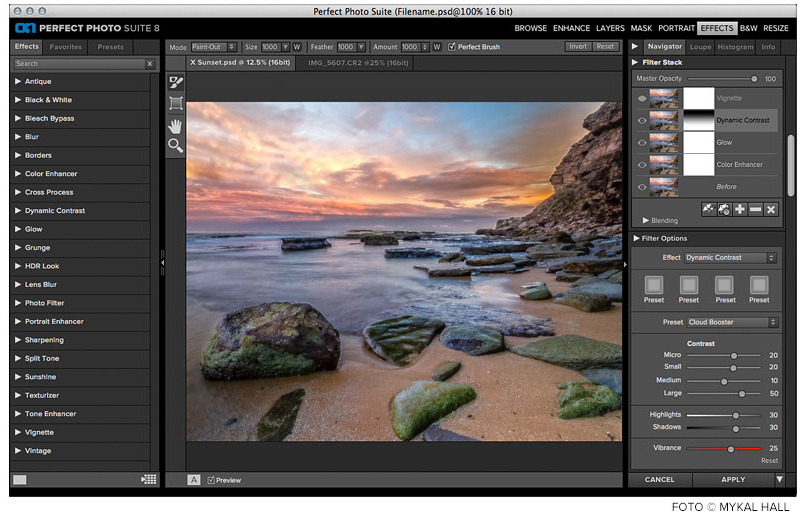Screen dimensions: 803x520
Task: Expand the HDR Look effects category
Action: pos(42,266)
